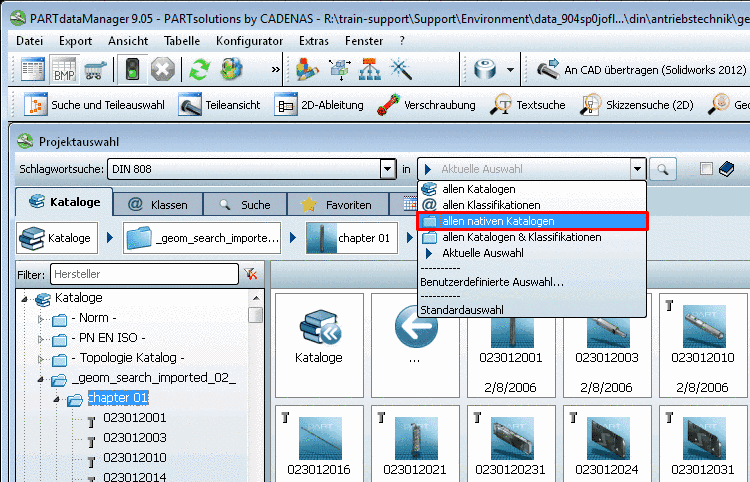
Task: Open the Export menu
Action: pos(76,41)
